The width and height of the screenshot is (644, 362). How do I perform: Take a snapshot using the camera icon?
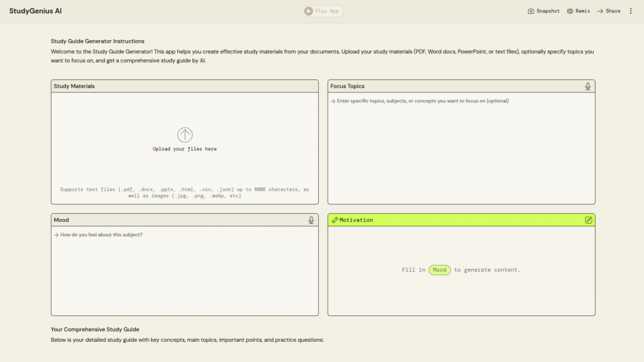(x=531, y=11)
